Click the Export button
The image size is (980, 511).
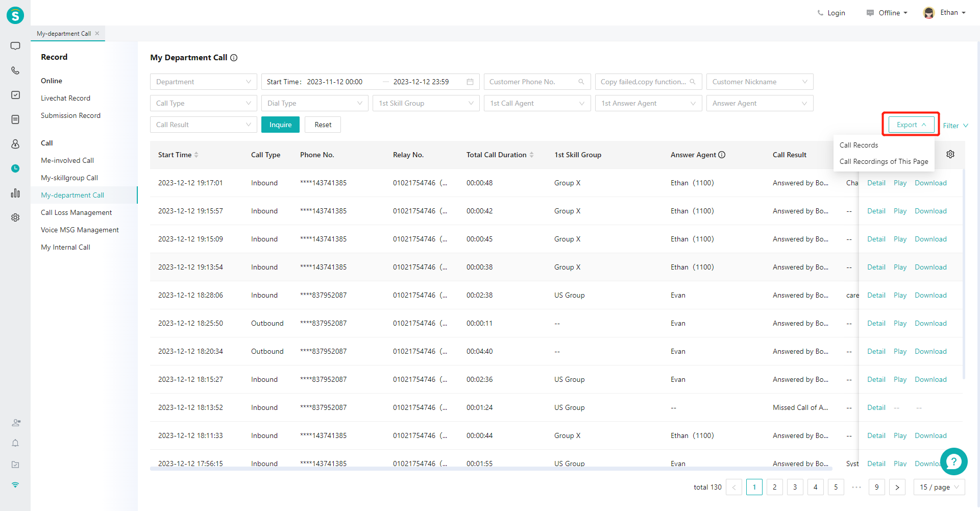[911, 125]
